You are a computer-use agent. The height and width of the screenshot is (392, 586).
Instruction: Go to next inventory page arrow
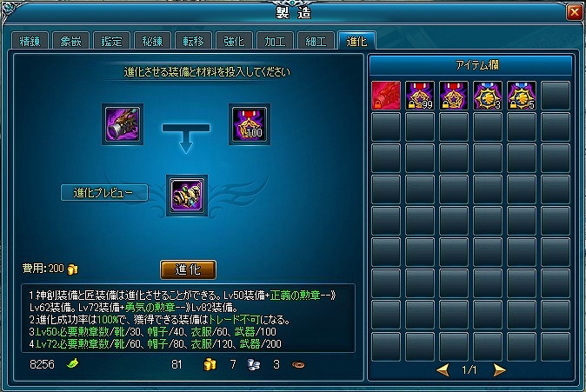click(499, 370)
